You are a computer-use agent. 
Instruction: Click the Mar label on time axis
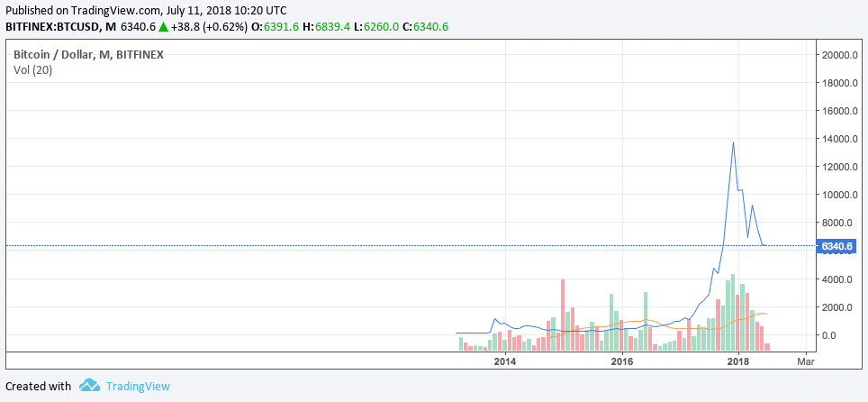805,361
